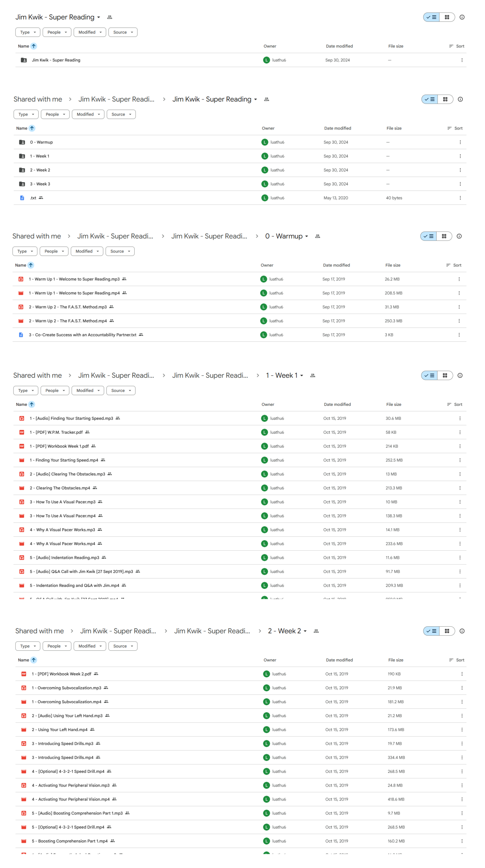The width and height of the screenshot is (485, 868).
Task: Click the Sort button in the first Super Reading view
Action: pos(456,46)
